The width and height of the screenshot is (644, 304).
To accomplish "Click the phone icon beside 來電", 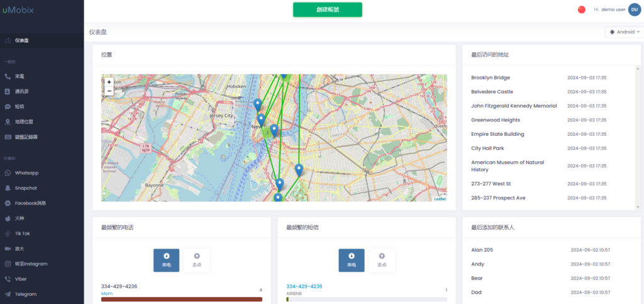I will pos(8,76).
